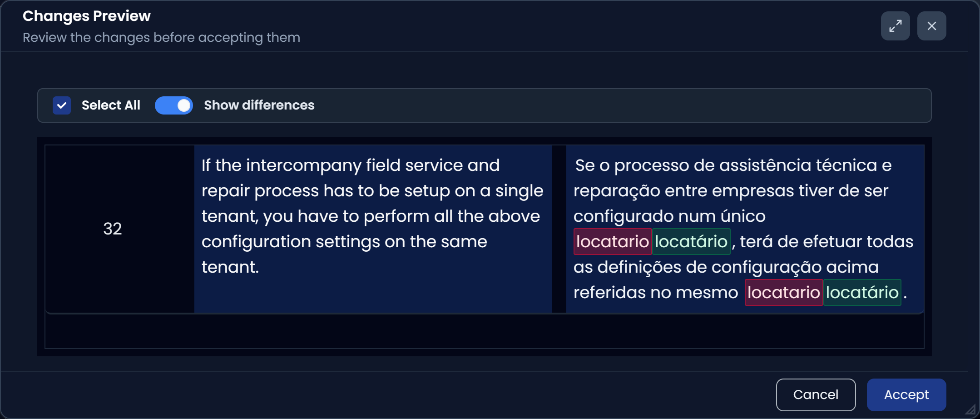980x419 pixels.
Task: Select the English source text cell
Action: (x=372, y=216)
